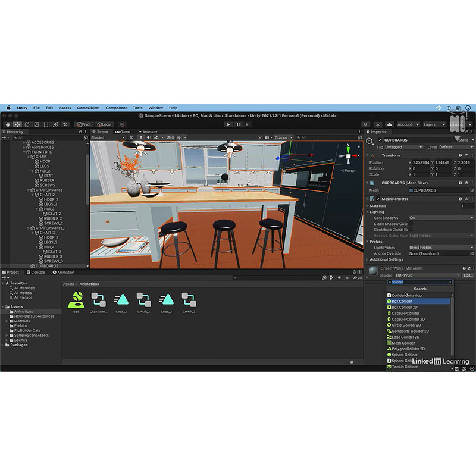The image size is (476, 476).
Task: Select the Move tool
Action: point(17,124)
